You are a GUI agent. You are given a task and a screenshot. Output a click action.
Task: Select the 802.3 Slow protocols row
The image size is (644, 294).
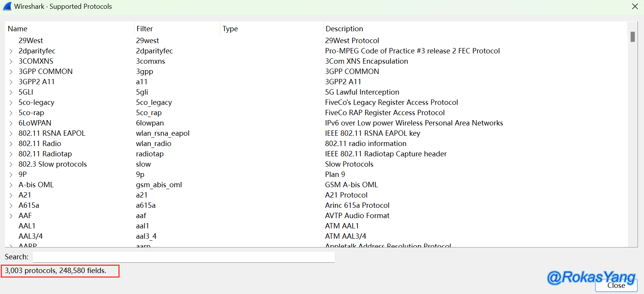click(x=53, y=164)
